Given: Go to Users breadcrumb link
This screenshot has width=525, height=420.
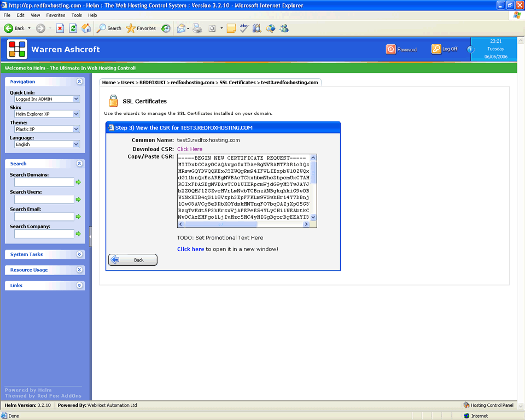Looking at the screenshot, I should point(127,83).
